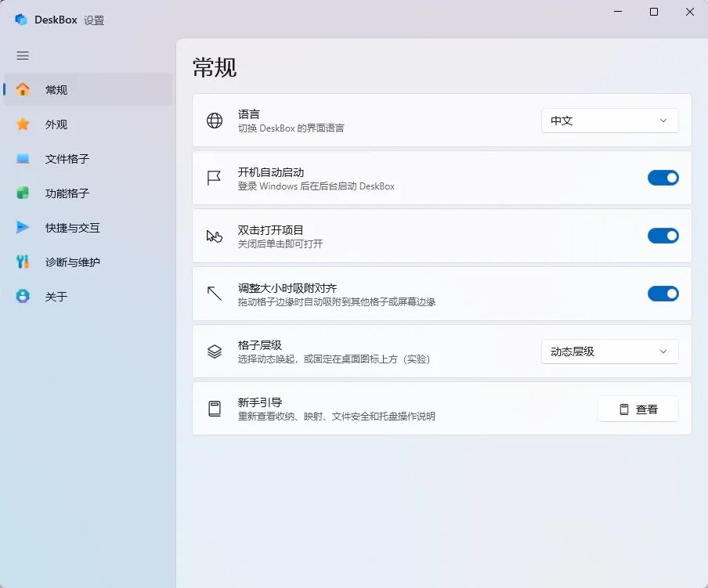This screenshot has height=588, width=708.
Task: Click the DeskBox app logo icon
Action: (x=21, y=20)
